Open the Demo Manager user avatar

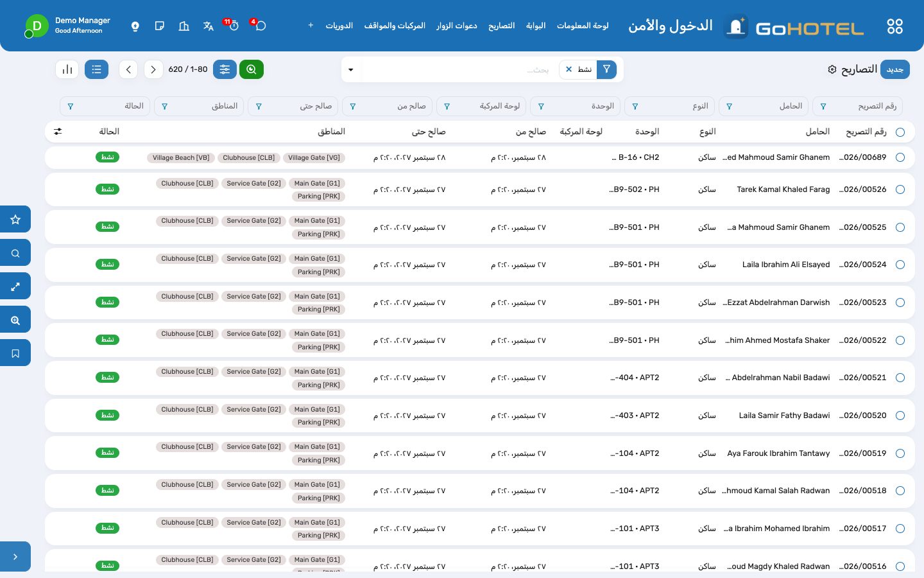tap(37, 26)
